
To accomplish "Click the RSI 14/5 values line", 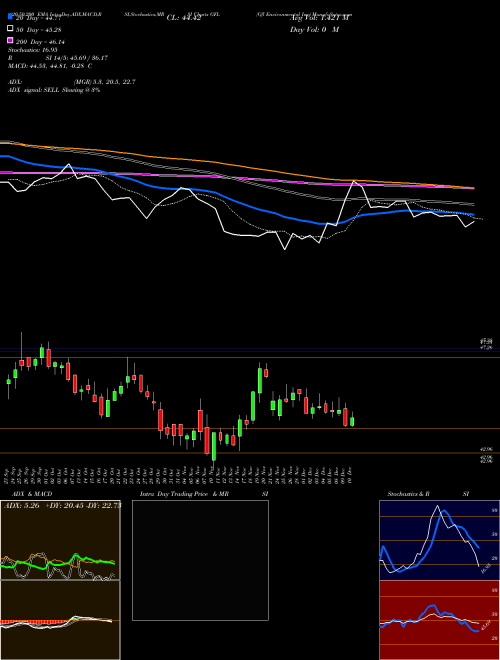I will pyautogui.click(x=58, y=58).
